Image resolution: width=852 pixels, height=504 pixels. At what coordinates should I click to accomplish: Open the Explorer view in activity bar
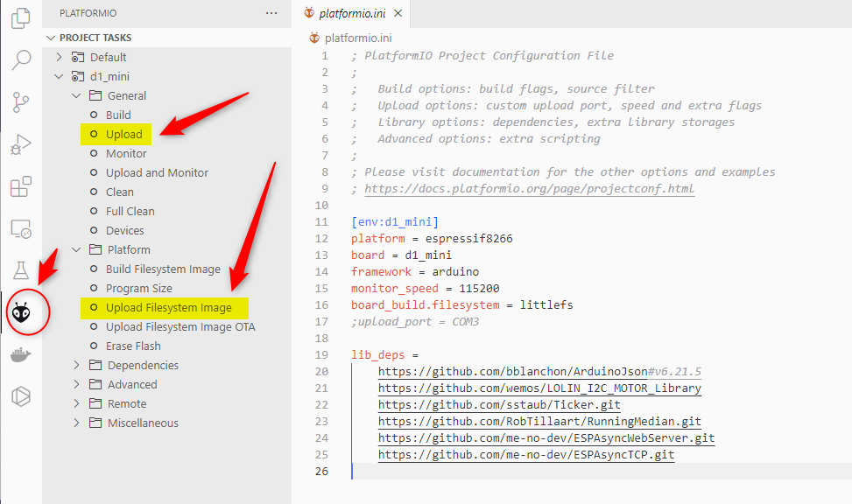(x=20, y=19)
